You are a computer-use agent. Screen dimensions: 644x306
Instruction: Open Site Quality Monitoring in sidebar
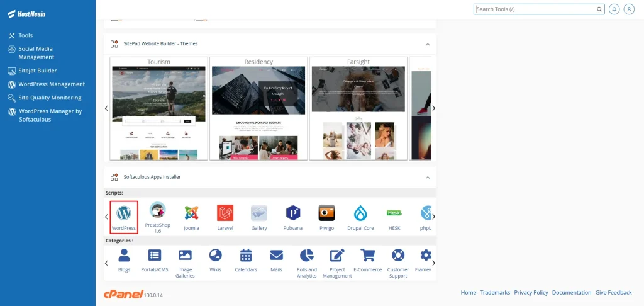45,98
